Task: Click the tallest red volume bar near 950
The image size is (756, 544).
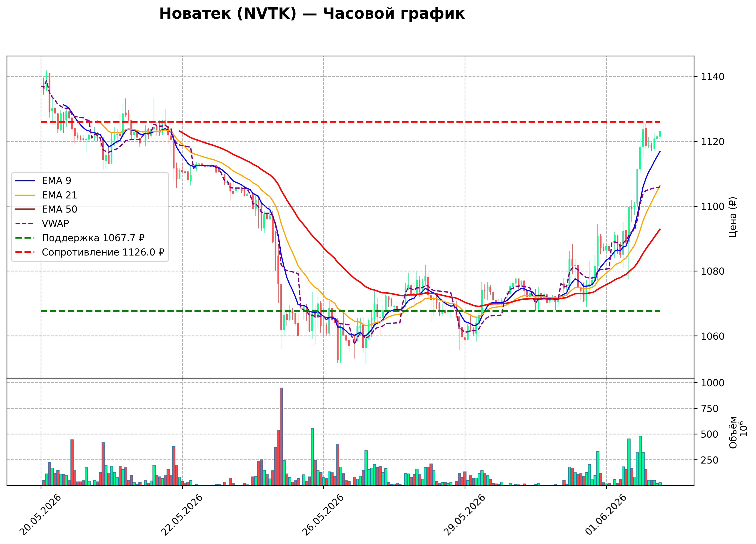Action: pos(281,437)
